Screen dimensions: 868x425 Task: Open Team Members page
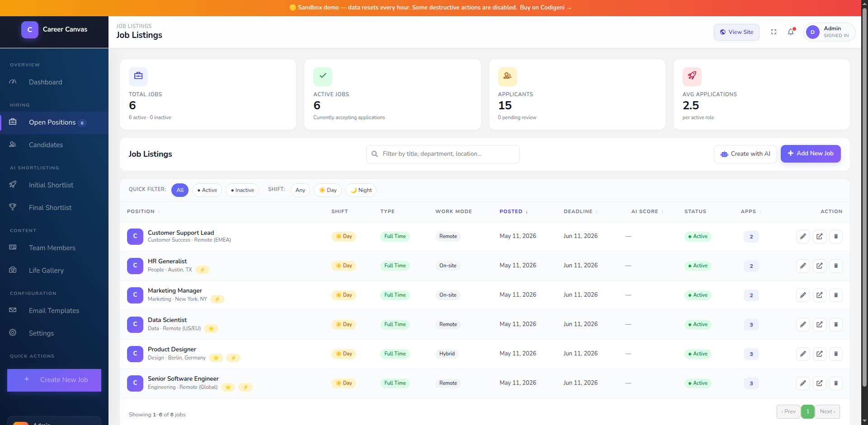pos(54,248)
